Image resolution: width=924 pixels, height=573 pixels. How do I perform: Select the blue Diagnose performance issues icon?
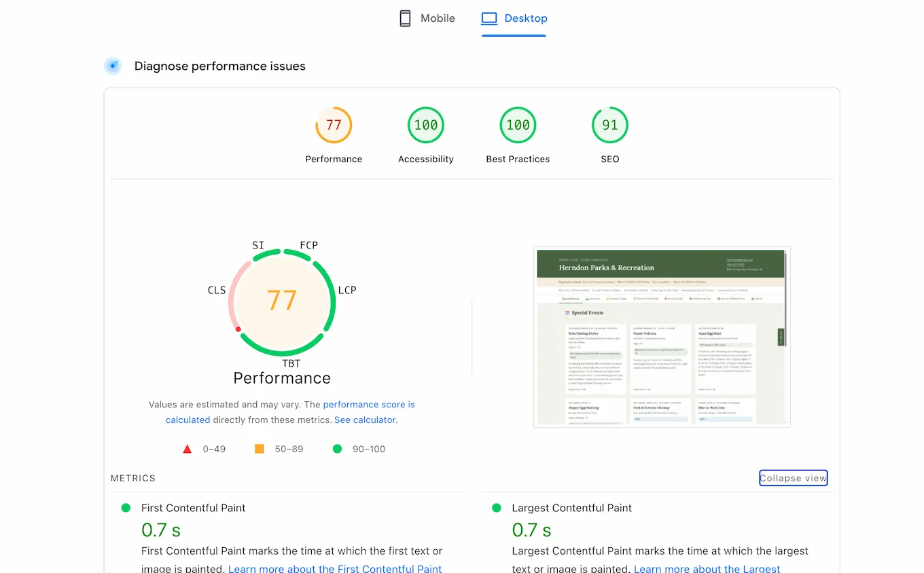pos(113,66)
